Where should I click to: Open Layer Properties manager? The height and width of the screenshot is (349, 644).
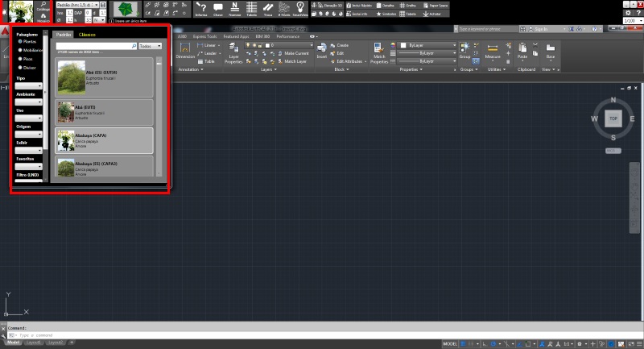[x=233, y=53]
